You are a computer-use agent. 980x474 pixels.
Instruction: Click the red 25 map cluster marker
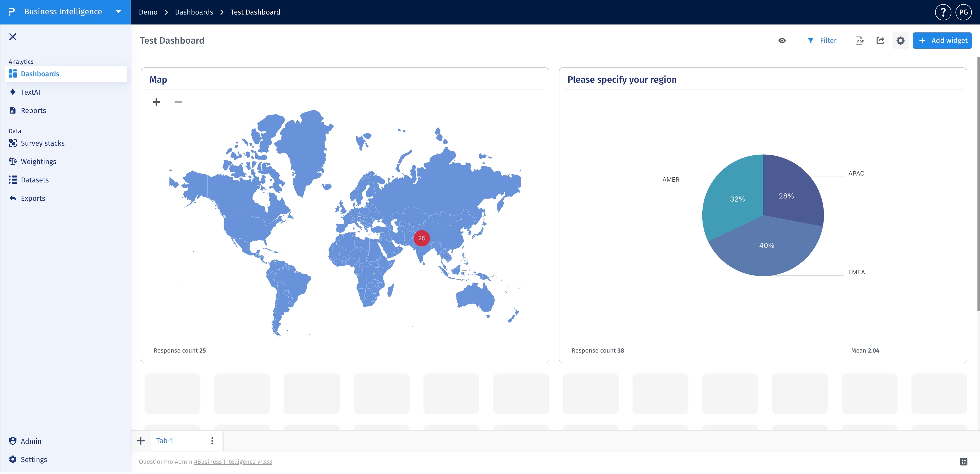422,238
